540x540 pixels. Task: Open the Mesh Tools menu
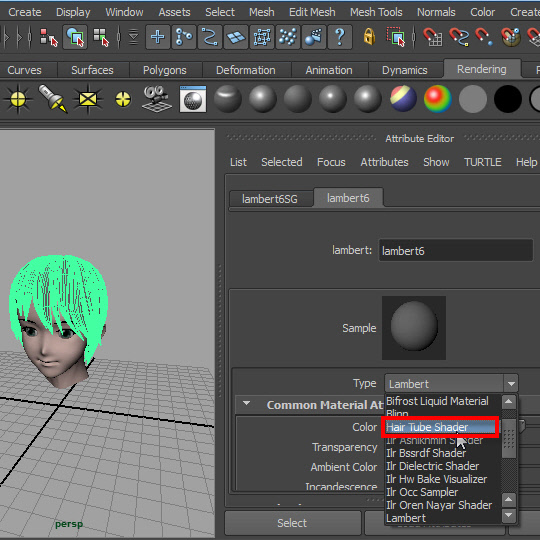(x=376, y=12)
